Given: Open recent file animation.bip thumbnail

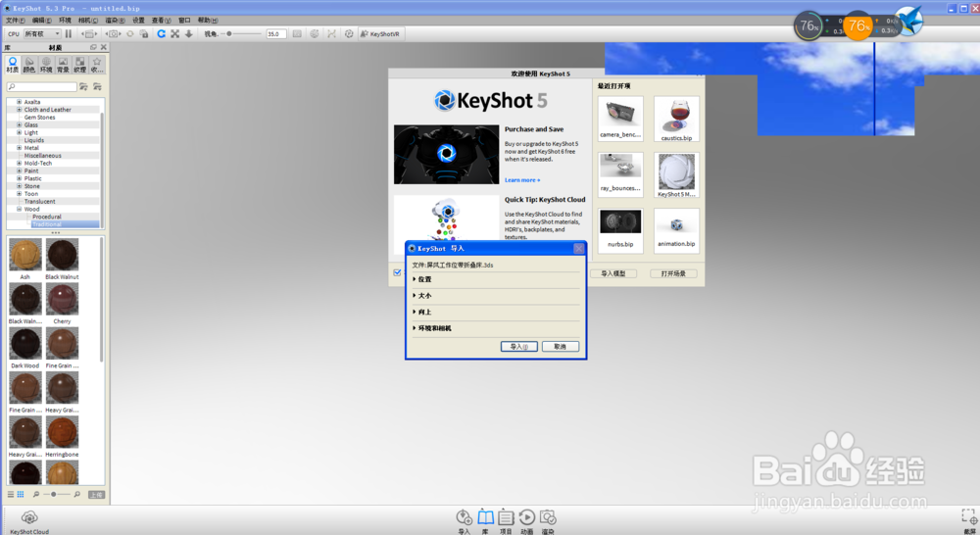Looking at the screenshot, I should [676, 229].
